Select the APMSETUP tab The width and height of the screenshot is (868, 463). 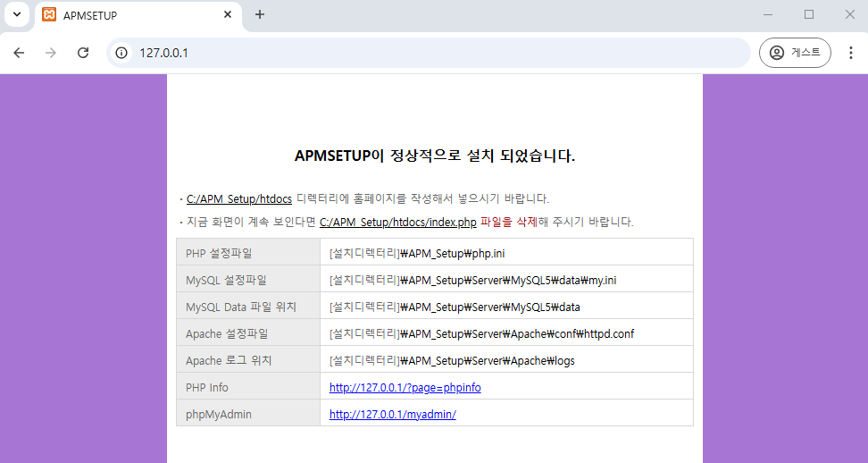click(138, 15)
